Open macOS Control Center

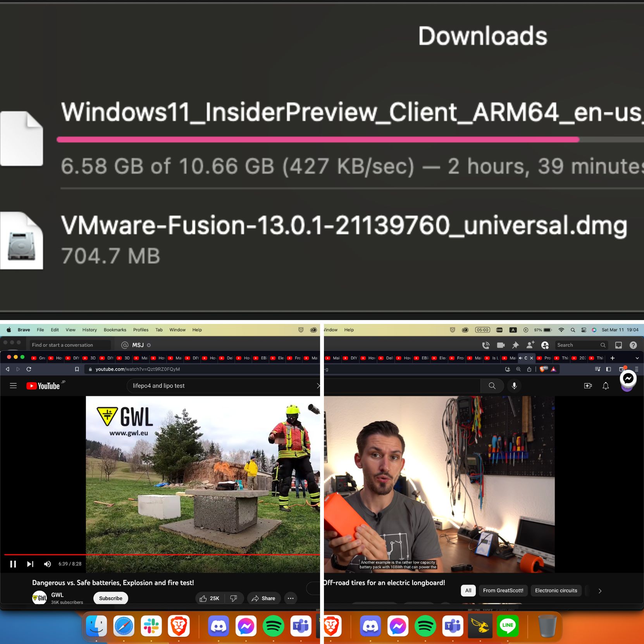coord(584,330)
